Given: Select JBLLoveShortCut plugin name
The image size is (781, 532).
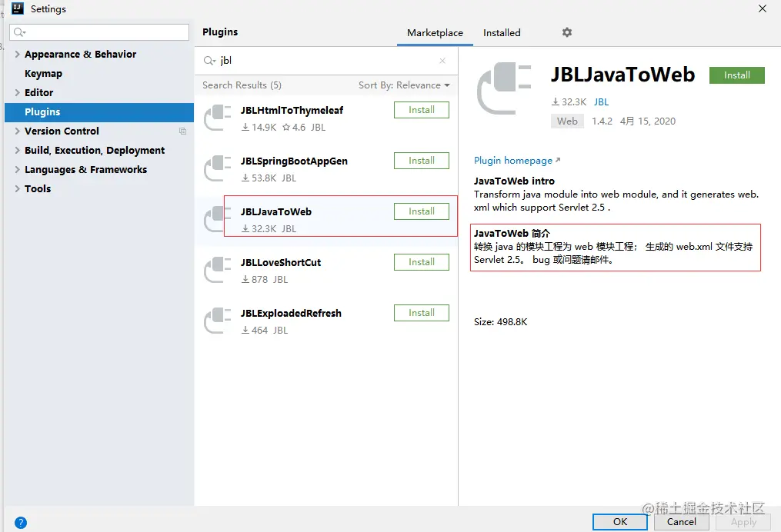Looking at the screenshot, I should click(280, 263).
